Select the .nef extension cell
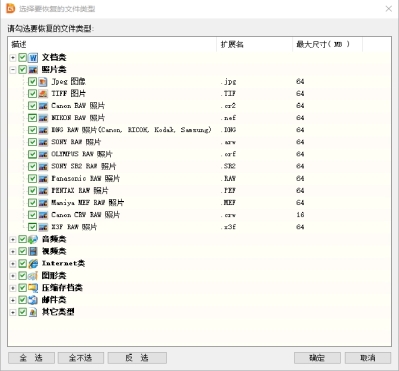The width and height of the screenshot is (399, 371). tap(229, 118)
